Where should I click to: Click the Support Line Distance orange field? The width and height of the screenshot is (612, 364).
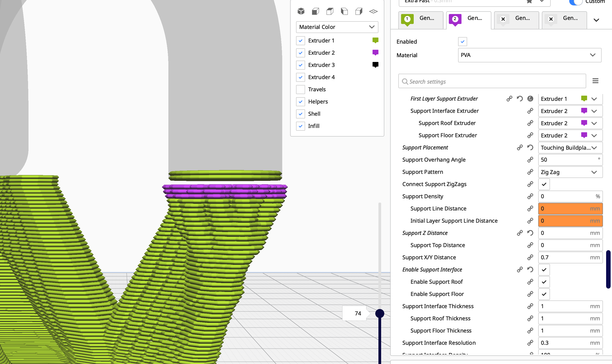(570, 208)
